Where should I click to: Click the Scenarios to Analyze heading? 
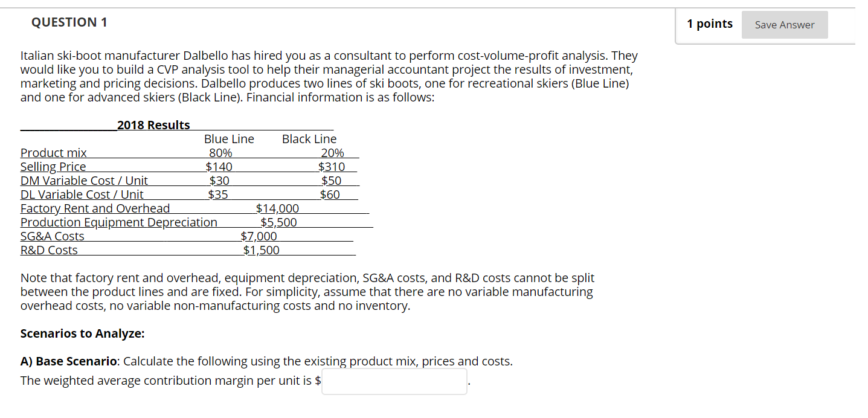point(82,333)
